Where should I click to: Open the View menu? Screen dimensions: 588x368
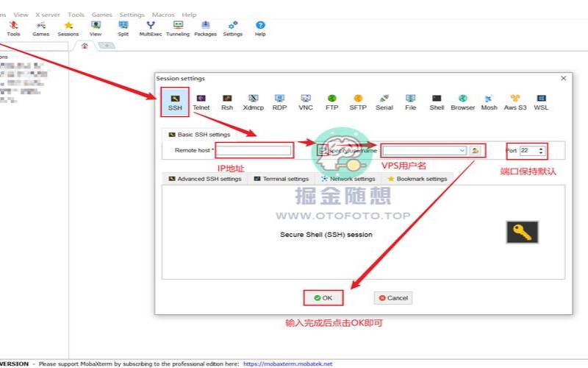tap(21, 15)
